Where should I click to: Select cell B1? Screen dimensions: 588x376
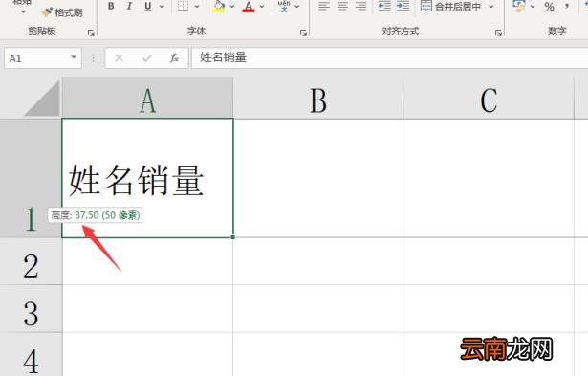click(x=318, y=178)
